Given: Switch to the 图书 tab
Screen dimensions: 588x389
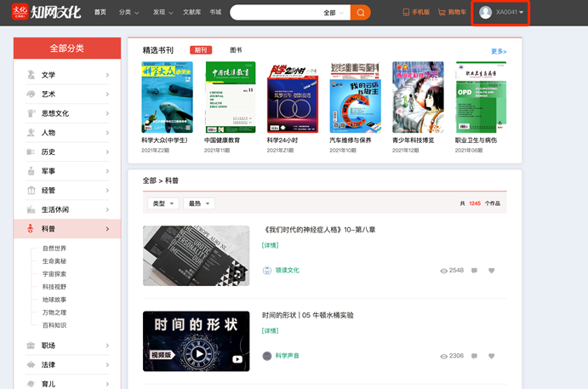Looking at the screenshot, I should pyautogui.click(x=236, y=50).
